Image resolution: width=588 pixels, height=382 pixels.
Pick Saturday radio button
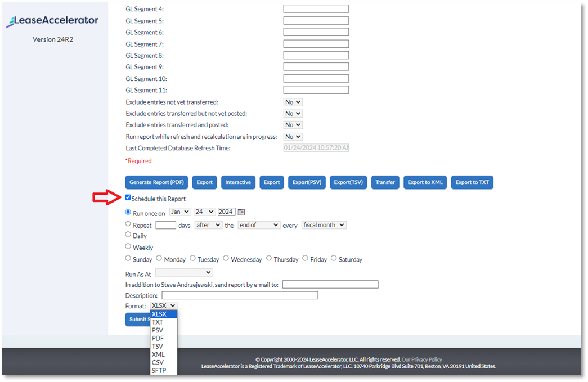point(334,258)
